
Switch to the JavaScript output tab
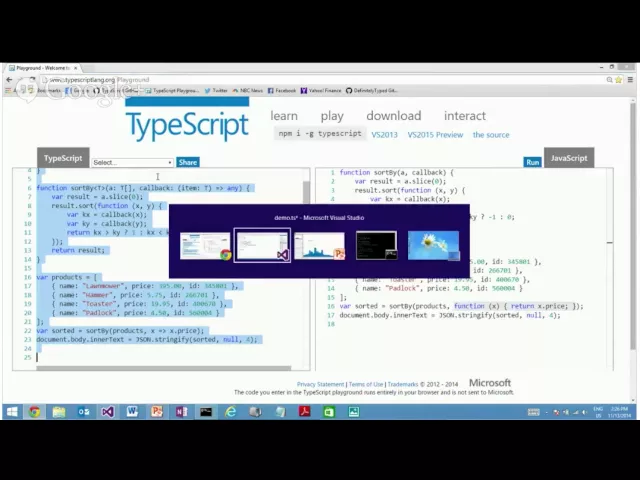569,158
